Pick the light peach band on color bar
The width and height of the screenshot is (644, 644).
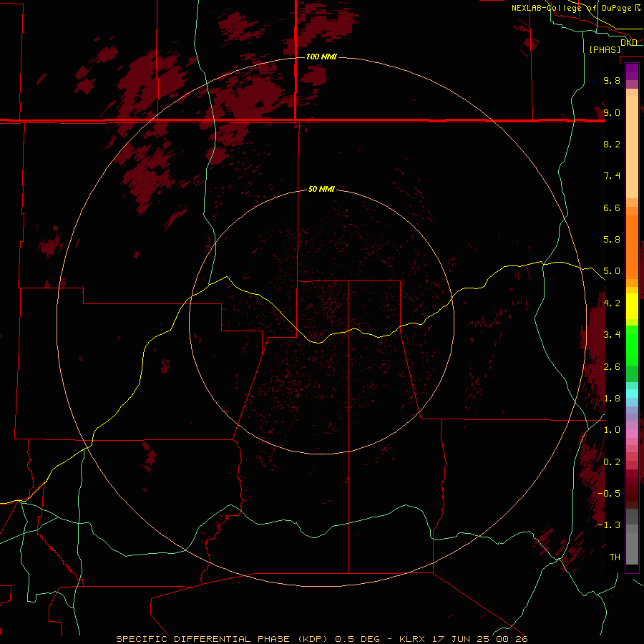(632, 147)
